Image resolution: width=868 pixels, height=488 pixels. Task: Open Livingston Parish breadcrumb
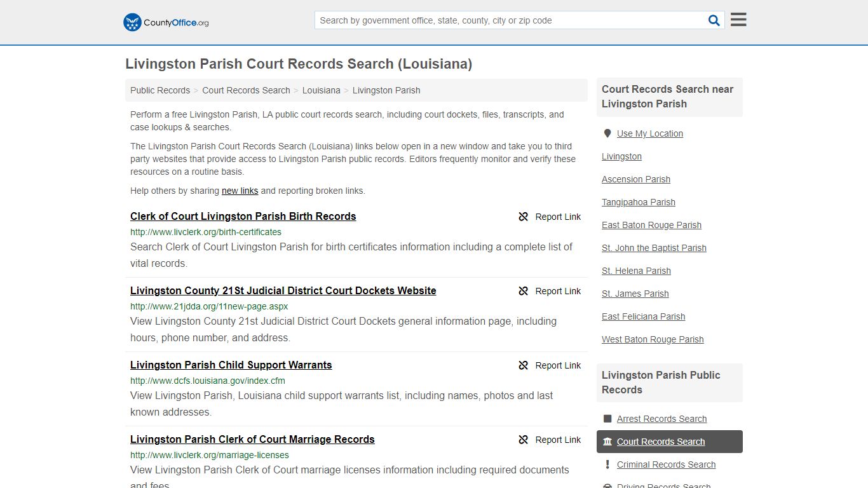coord(386,90)
